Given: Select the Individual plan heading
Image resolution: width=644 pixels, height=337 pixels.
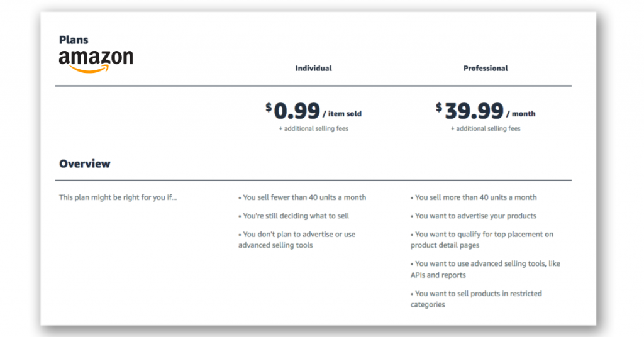Looking at the screenshot, I should (x=313, y=68).
